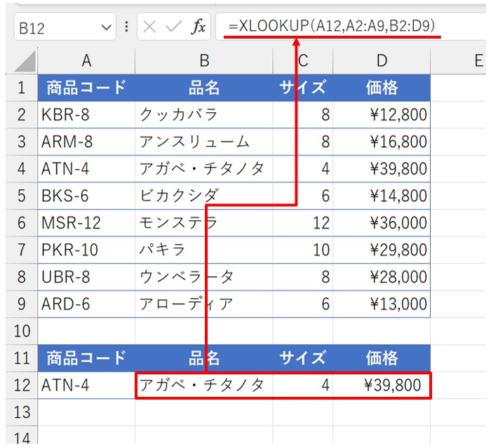
Task: Click the Enter checkmark formula icon
Action: tap(173, 27)
